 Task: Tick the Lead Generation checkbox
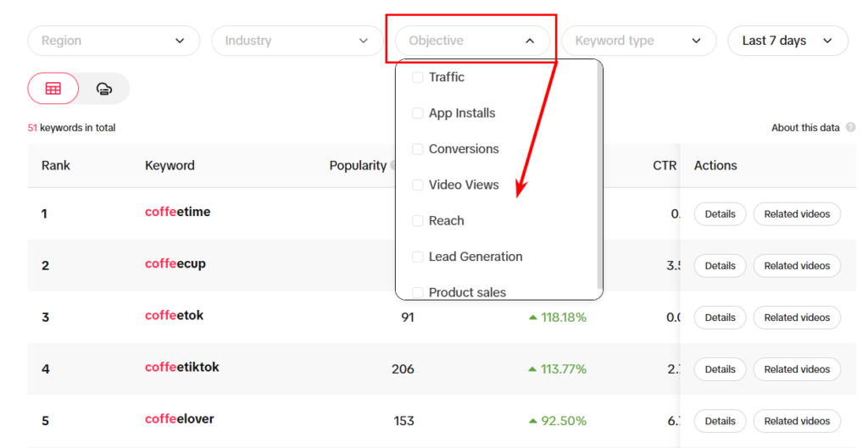tap(417, 257)
